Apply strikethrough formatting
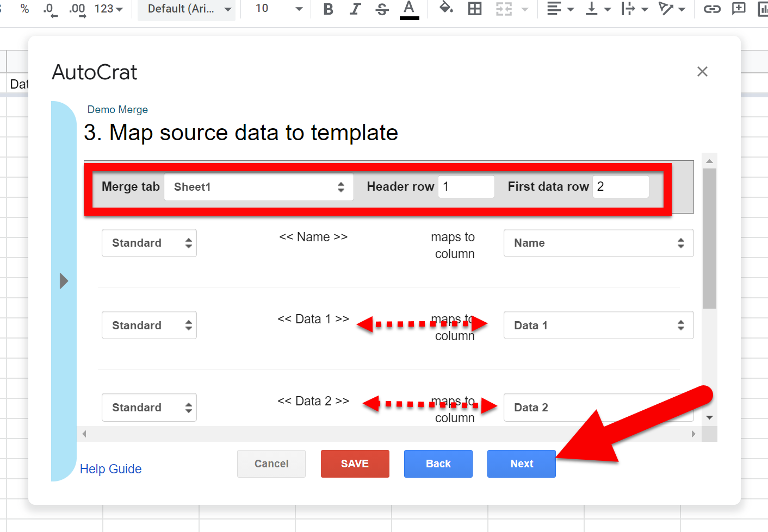This screenshot has width=768, height=532. [382, 9]
